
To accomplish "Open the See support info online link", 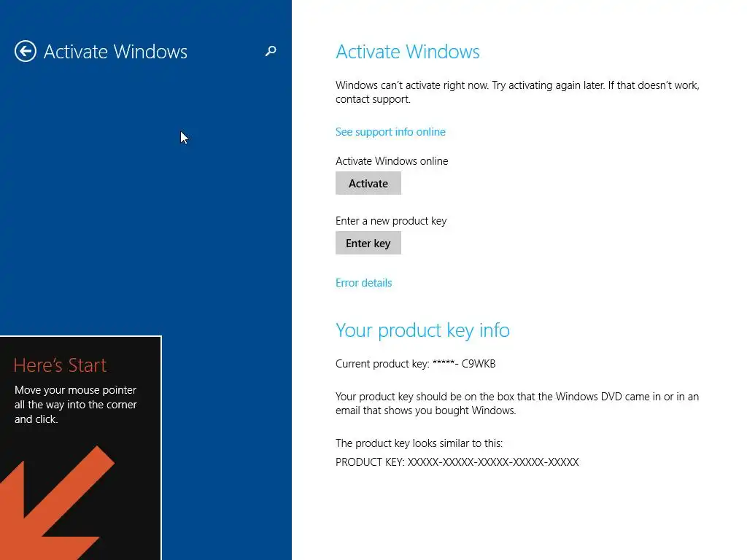I will coord(390,132).
